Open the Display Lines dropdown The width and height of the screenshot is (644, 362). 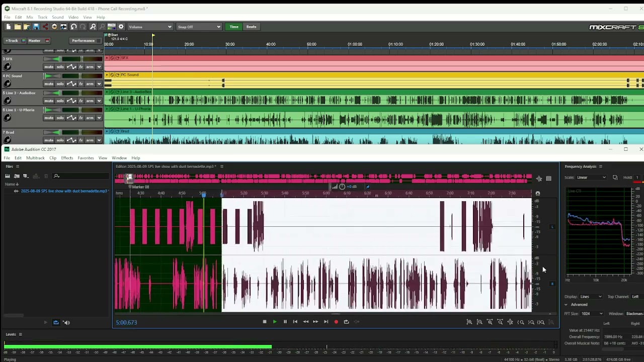[591, 297]
